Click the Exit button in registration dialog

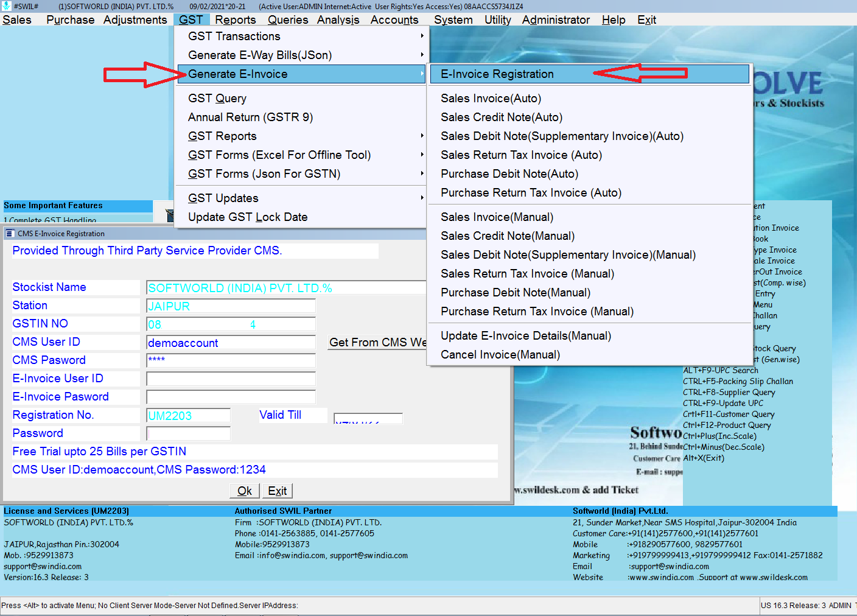click(x=278, y=491)
